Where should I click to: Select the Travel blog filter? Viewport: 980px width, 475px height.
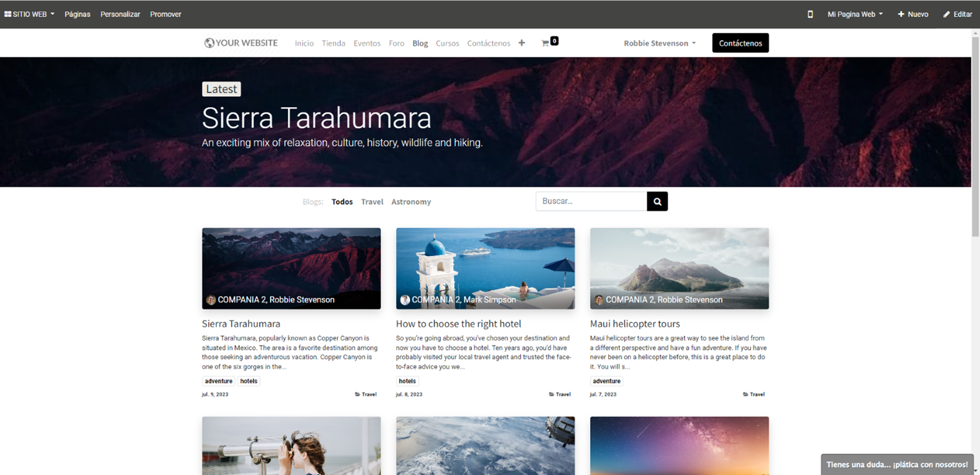click(372, 202)
